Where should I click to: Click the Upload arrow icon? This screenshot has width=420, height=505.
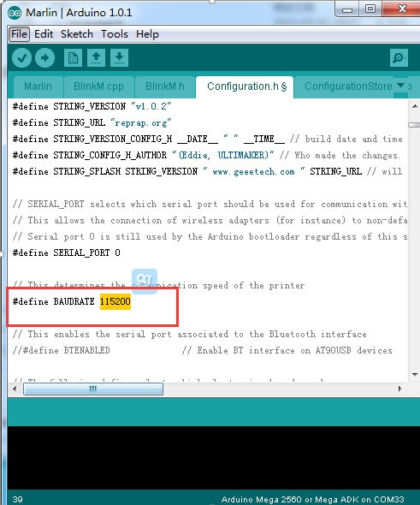(44, 58)
